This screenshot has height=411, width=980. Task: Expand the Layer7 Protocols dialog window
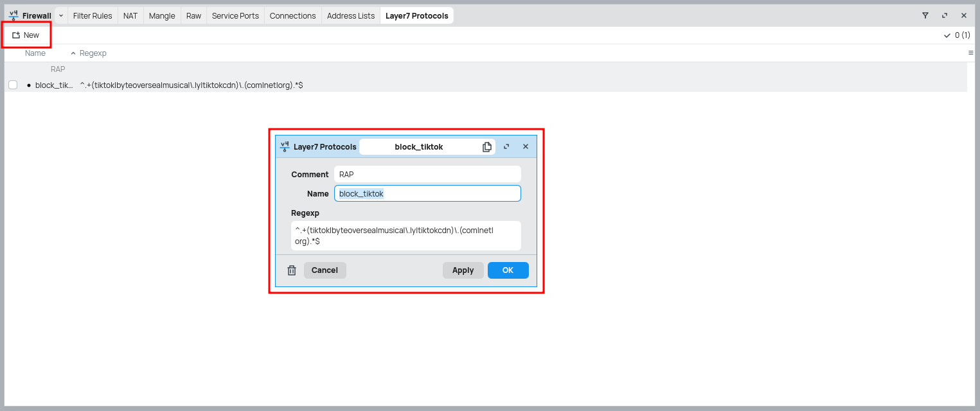pyautogui.click(x=506, y=147)
